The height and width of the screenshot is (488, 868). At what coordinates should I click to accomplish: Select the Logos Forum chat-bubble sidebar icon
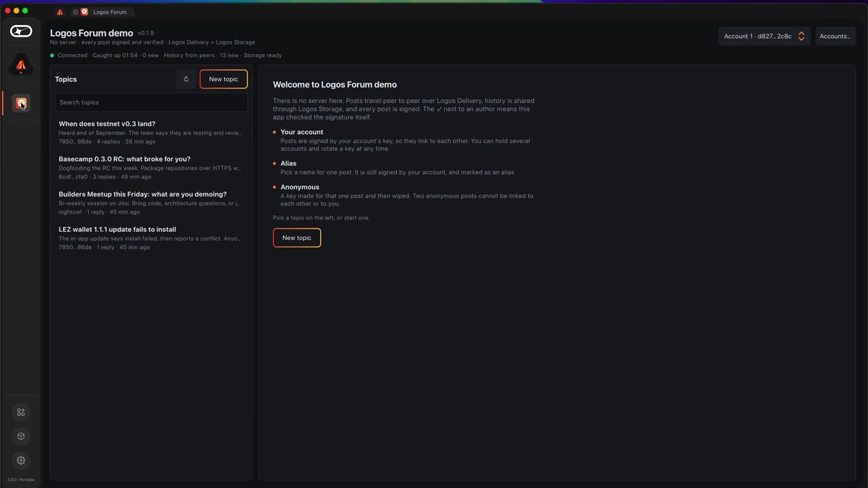21,103
